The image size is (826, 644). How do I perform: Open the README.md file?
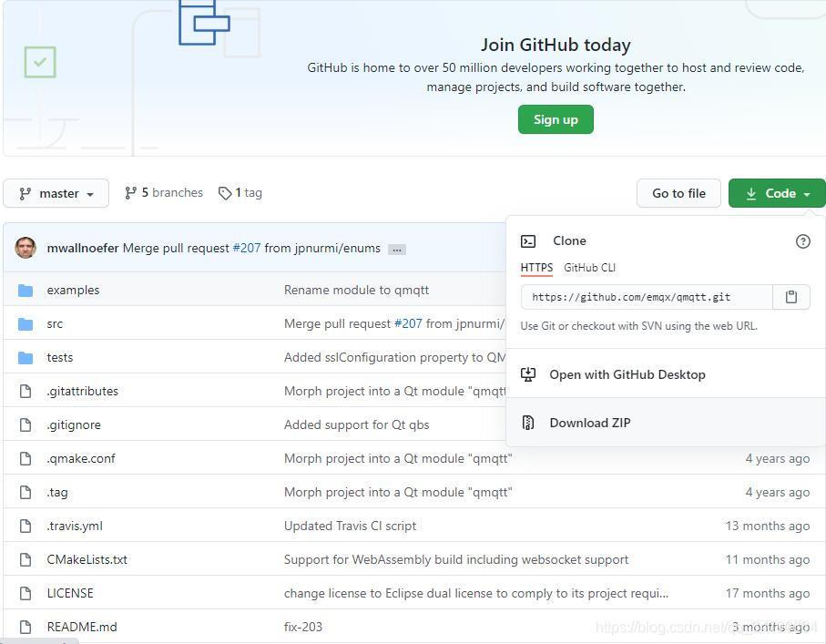coord(82,627)
